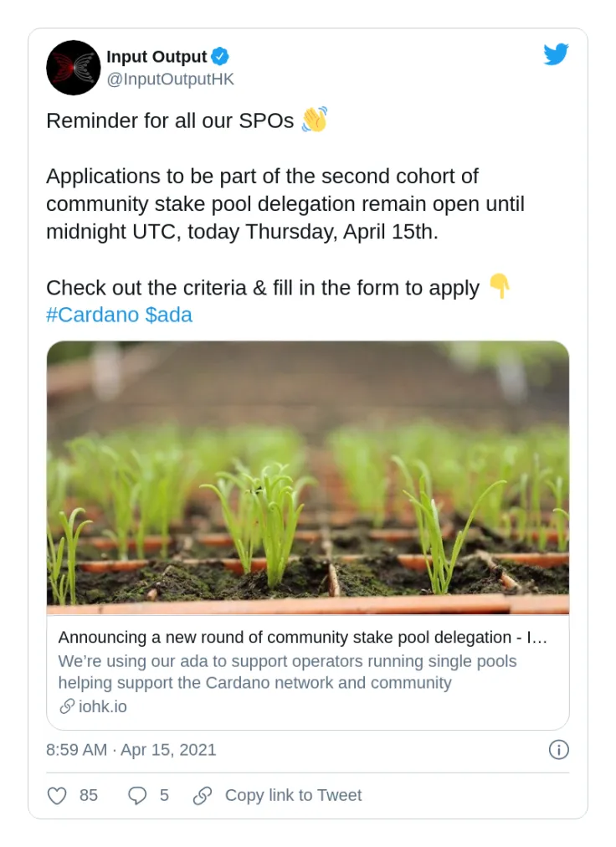This screenshot has width=616, height=847.
Task: Open replies via speech bubble icon
Action: coord(137,795)
